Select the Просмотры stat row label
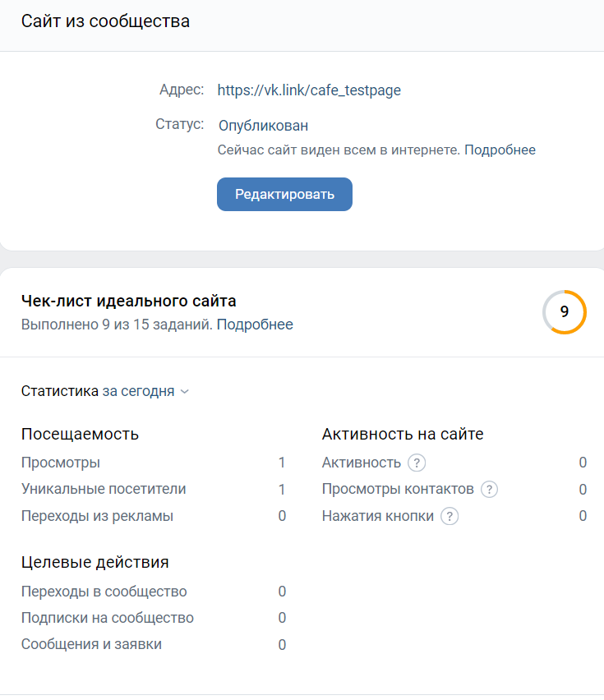This screenshot has width=604, height=700. coord(61,463)
